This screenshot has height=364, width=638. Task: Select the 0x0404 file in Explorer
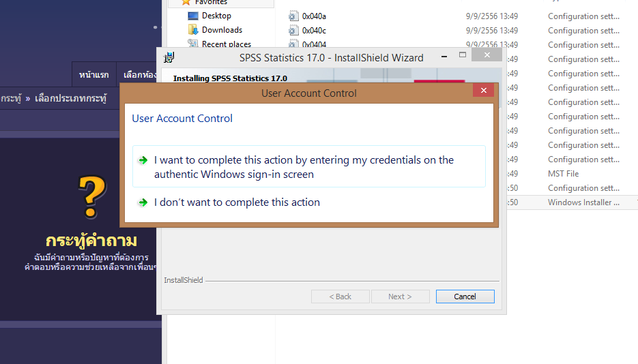coord(314,44)
